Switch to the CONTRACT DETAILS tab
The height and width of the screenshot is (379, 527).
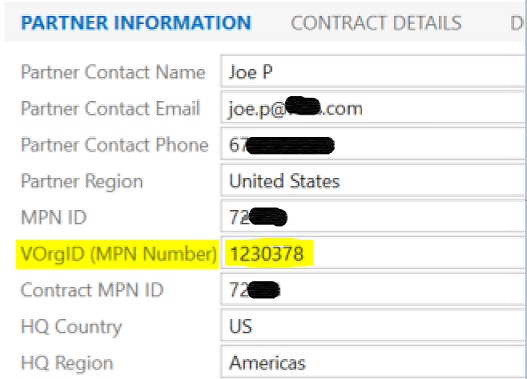pos(376,23)
